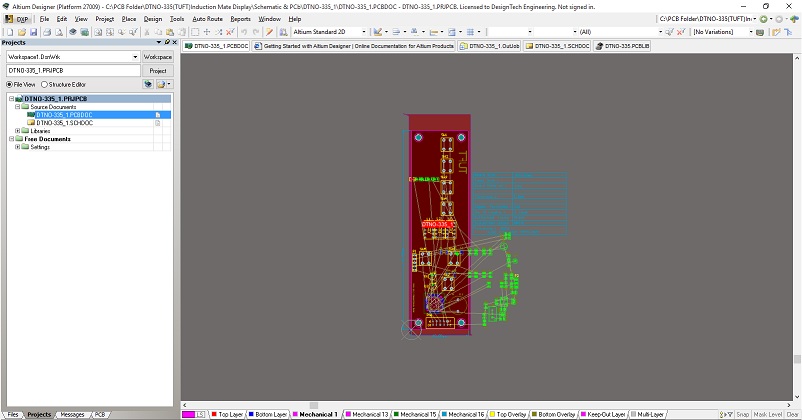Click the Cross Probe pencil icon
Screen dimensions: 802x420
click(x=270, y=32)
